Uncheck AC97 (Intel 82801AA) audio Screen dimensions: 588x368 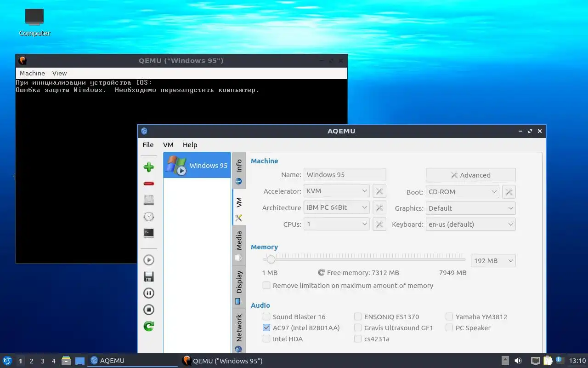pos(301,328)
